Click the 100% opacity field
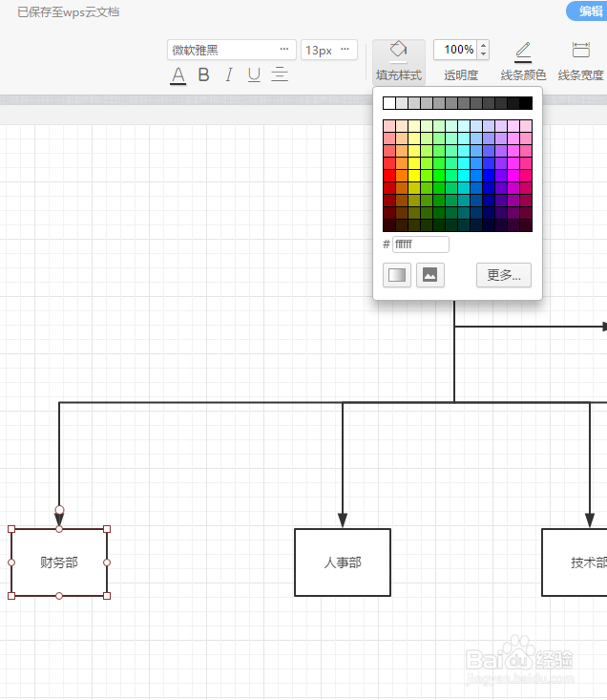This screenshot has height=700, width=607. coord(456,50)
